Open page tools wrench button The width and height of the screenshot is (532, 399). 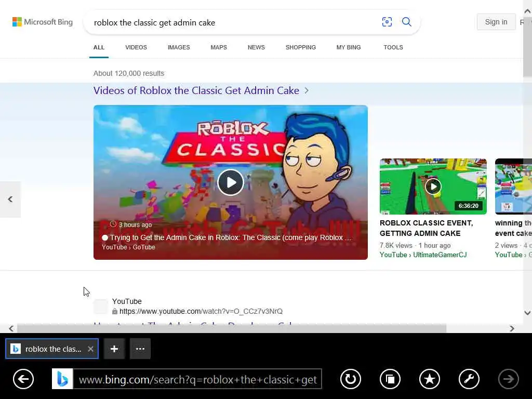pos(469,379)
